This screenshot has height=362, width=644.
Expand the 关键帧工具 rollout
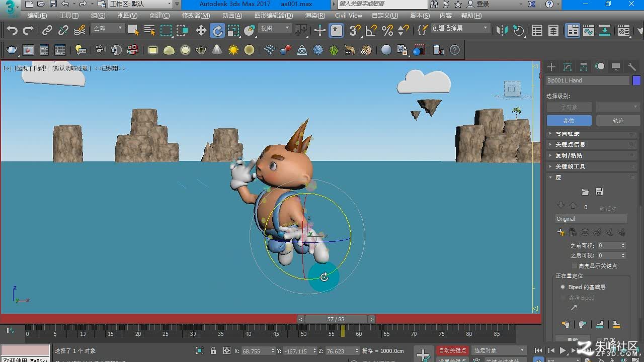tap(592, 166)
